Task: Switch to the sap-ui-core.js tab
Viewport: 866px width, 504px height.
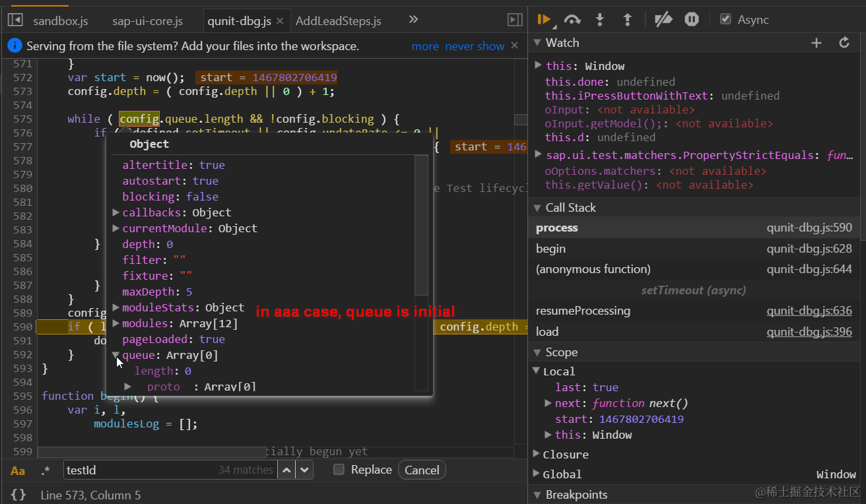Action: pos(148,21)
